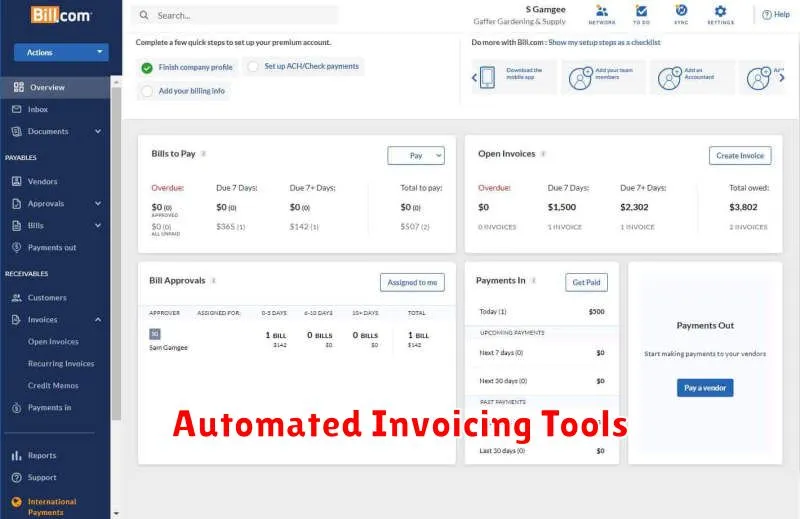The image size is (800, 519).
Task: Click the Set up ACH/Check payments link
Action: [311, 66]
